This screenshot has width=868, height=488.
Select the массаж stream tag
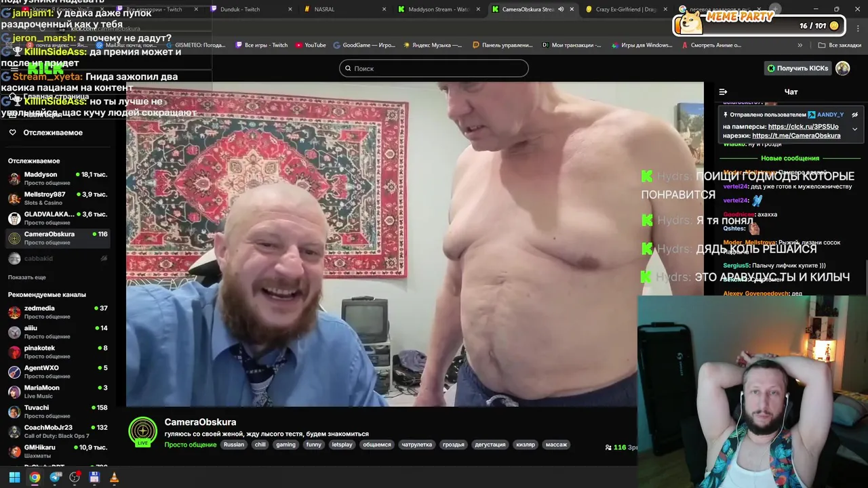[556, 445]
